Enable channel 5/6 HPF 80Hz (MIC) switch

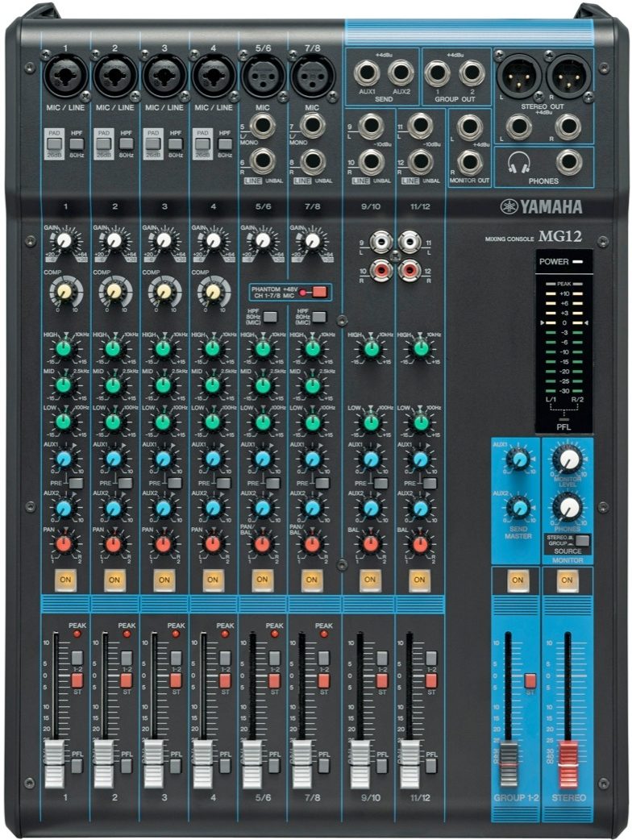270,317
